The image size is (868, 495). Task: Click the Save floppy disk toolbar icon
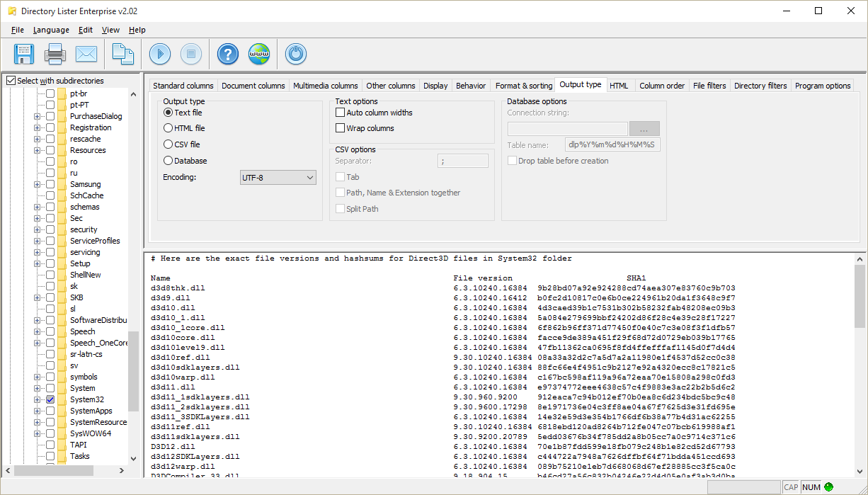click(24, 54)
